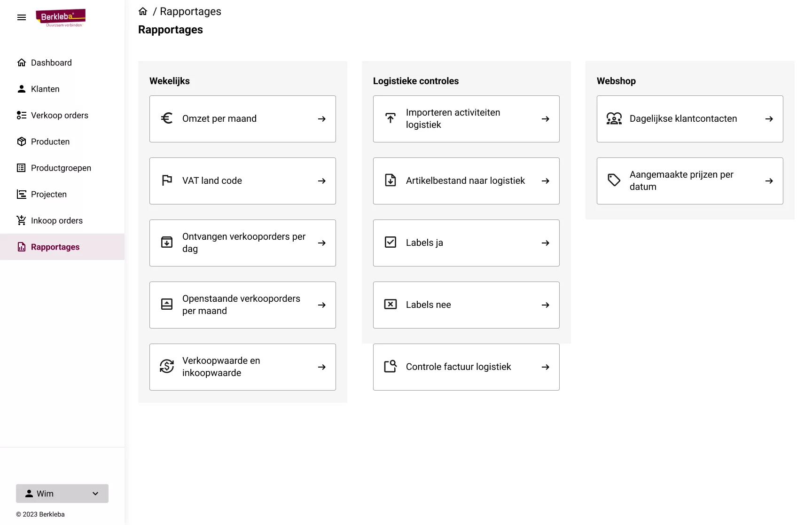
Task: Click the Verkoop orders list icon
Action: pos(22,115)
